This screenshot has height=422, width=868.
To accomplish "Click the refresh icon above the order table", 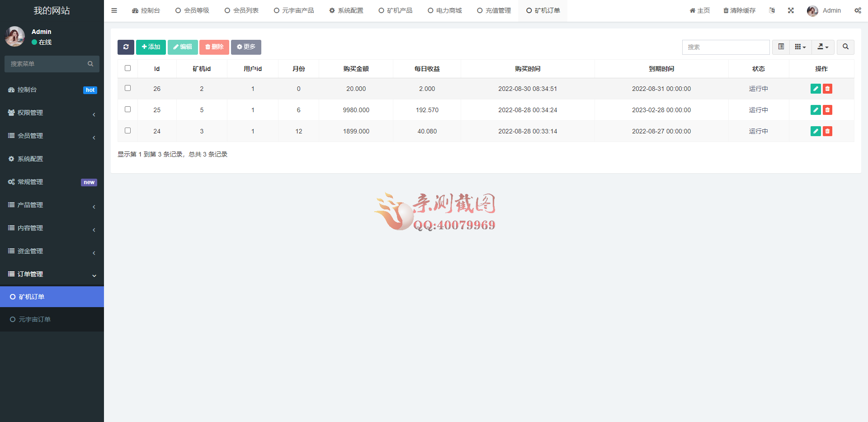I will (126, 47).
